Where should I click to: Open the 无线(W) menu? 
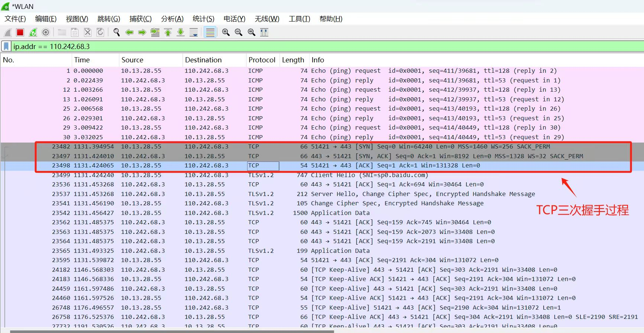click(267, 19)
